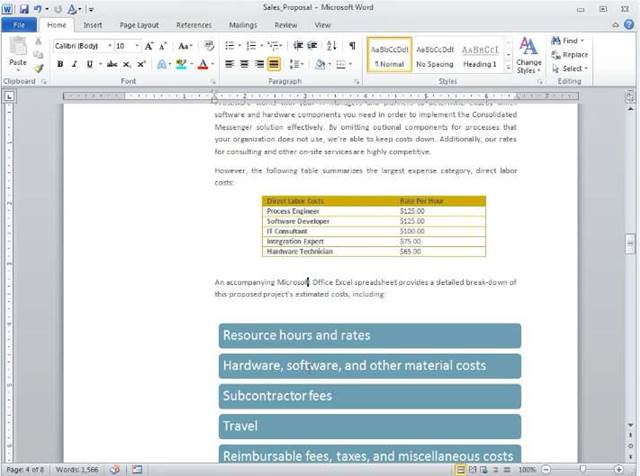The height and width of the screenshot is (476, 640).
Task: Toggle Print Layout view button
Action: pos(460,470)
